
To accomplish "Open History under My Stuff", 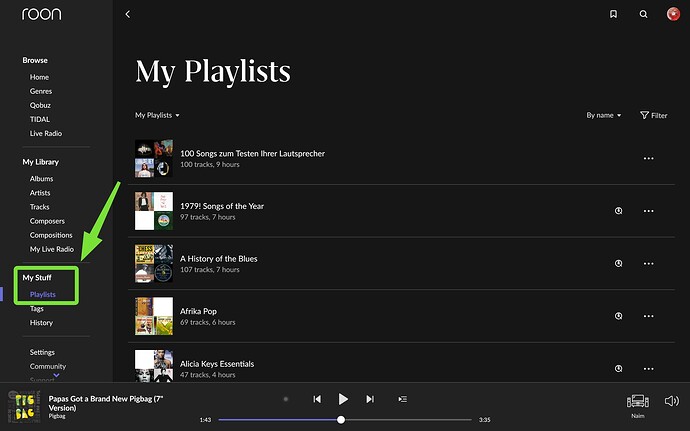I will (x=41, y=323).
